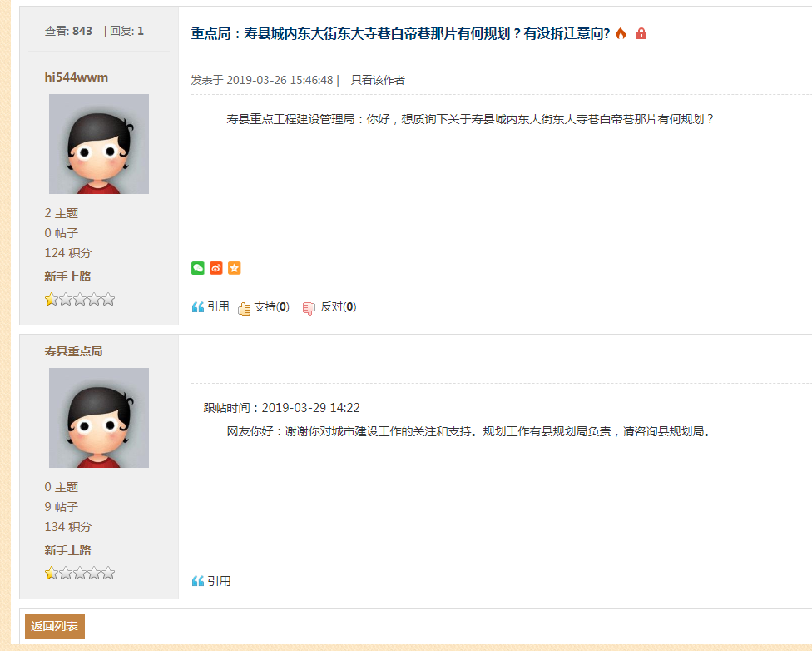812x651 pixels.
Task: Click the red lock icon beside title
Action: pyautogui.click(x=641, y=33)
